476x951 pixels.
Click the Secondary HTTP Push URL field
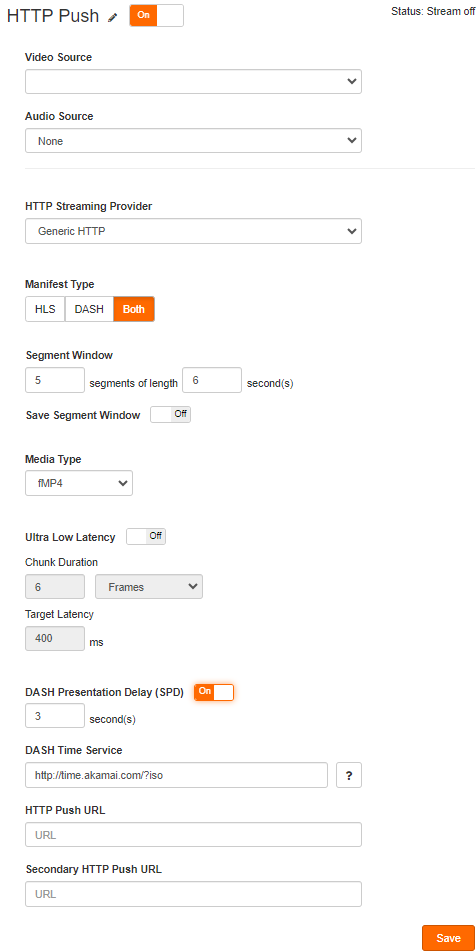193,894
